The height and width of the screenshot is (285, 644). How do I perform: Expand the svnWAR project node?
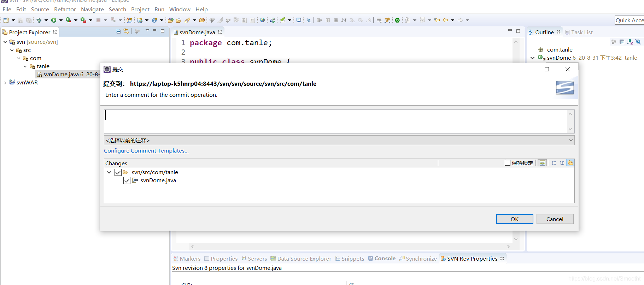pyautogui.click(x=5, y=83)
